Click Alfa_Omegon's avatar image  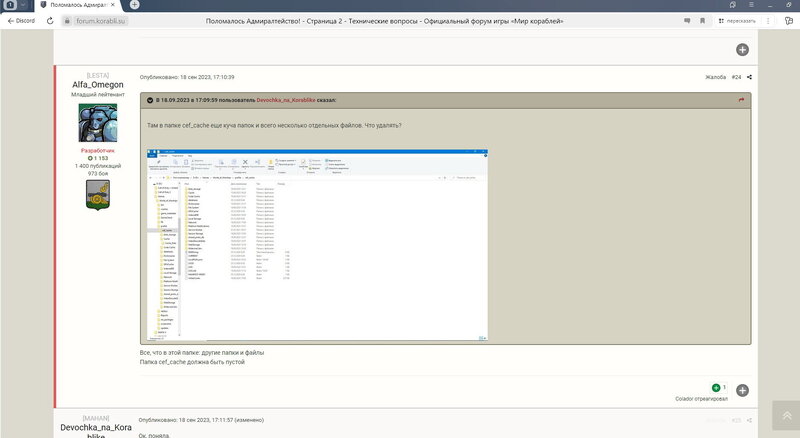click(97, 123)
